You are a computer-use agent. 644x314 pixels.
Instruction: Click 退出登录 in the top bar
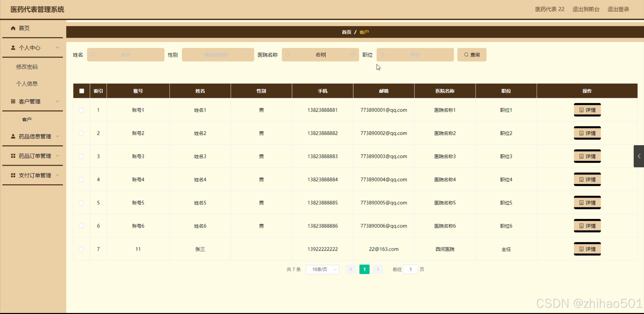[x=618, y=9]
